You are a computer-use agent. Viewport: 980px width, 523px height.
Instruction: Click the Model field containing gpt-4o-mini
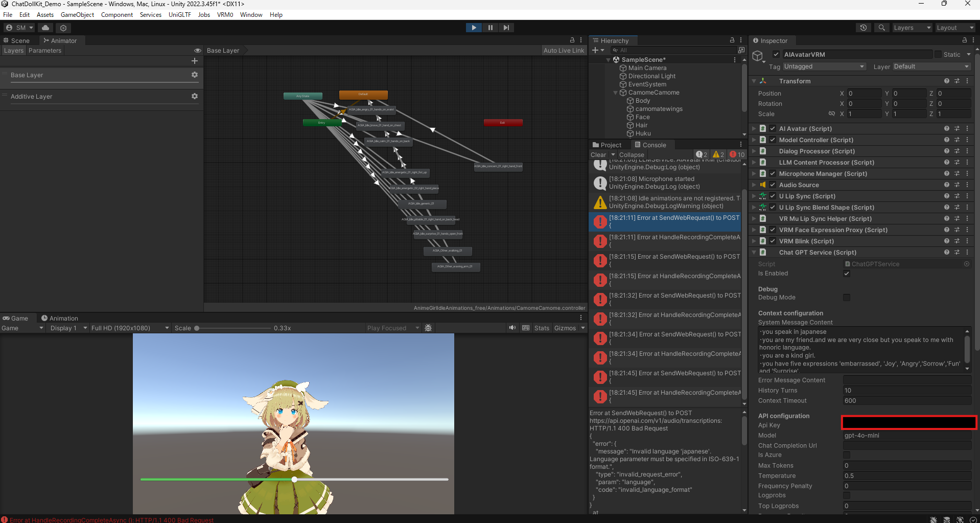point(906,436)
